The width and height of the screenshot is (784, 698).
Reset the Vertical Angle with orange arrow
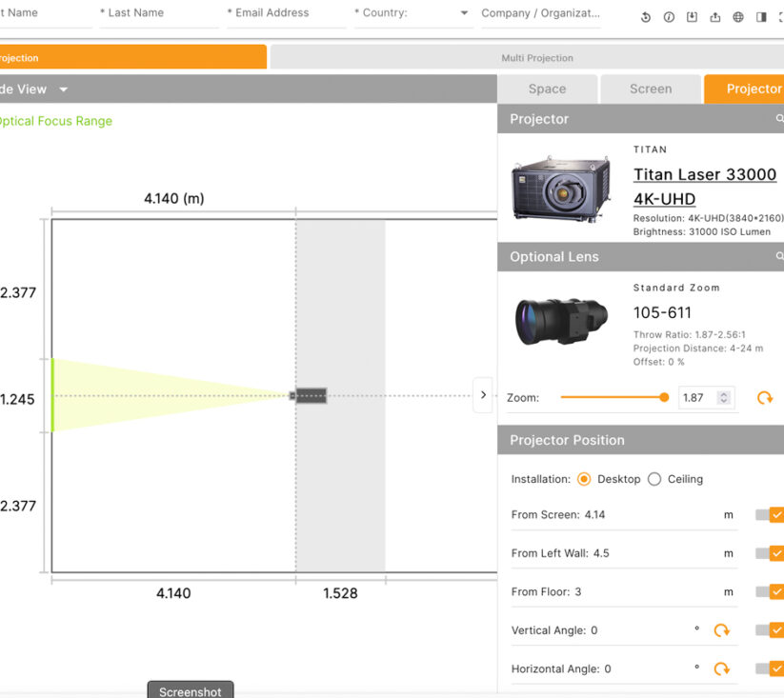[x=721, y=630]
